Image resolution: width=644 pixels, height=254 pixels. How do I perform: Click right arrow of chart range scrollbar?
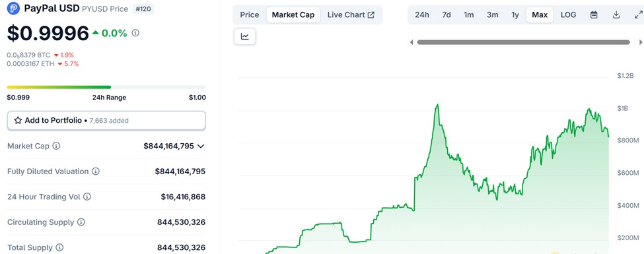[640, 42]
